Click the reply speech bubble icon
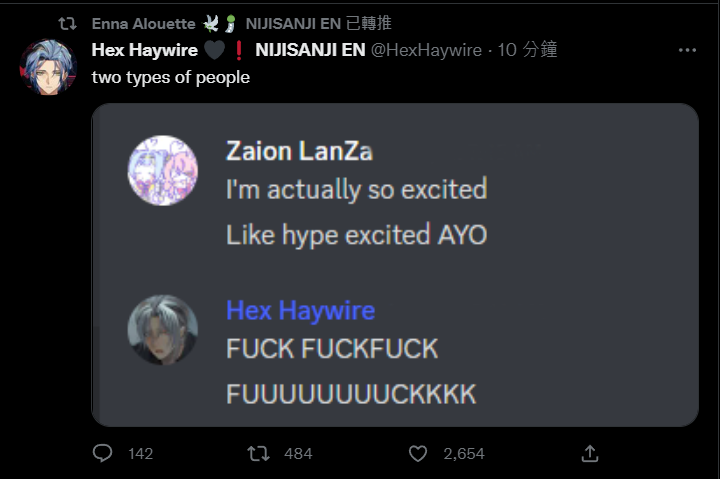 click(102, 453)
